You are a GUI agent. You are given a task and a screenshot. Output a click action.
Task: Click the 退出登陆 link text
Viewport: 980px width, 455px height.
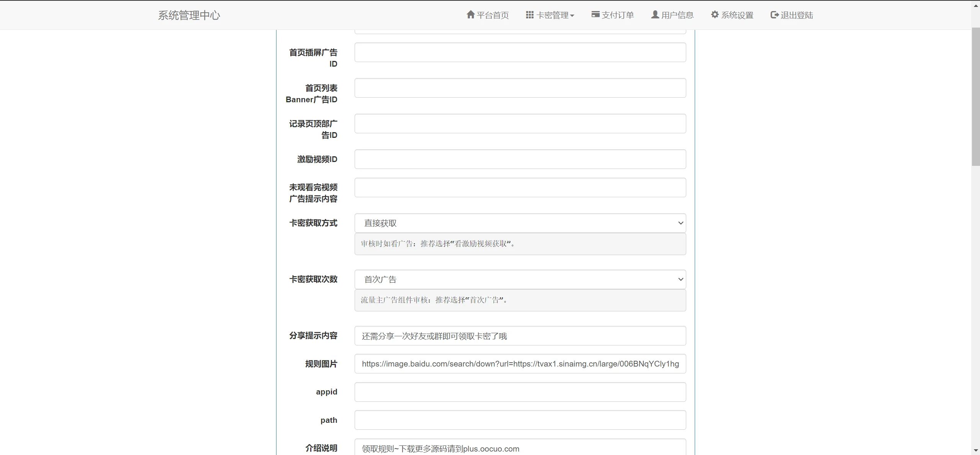797,15
